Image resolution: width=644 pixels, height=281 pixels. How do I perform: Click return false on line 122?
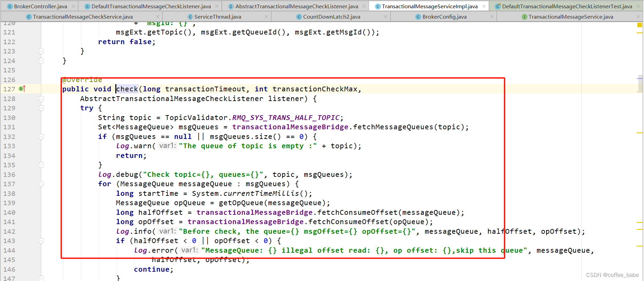pos(127,42)
